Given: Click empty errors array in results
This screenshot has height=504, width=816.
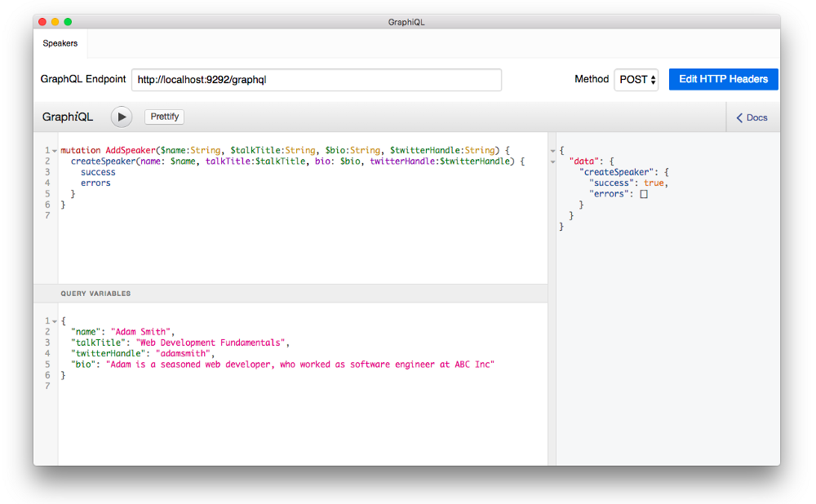Looking at the screenshot, I should pos(644,194).
